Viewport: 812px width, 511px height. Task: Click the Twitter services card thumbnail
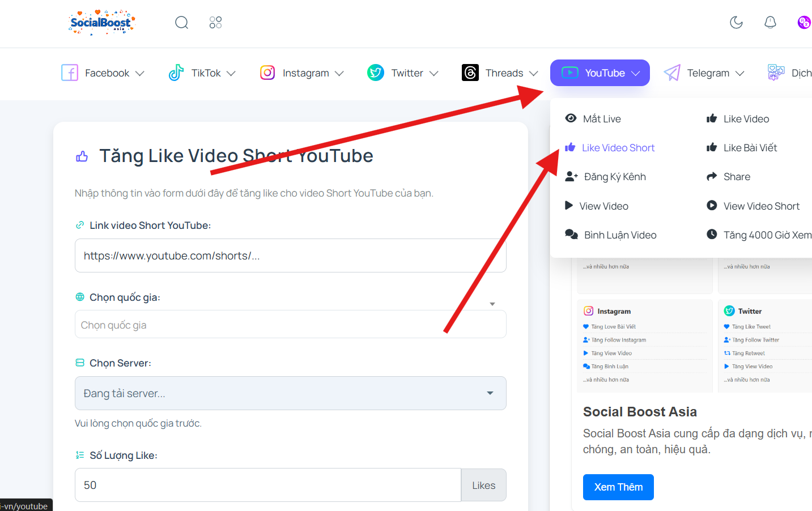765,346
